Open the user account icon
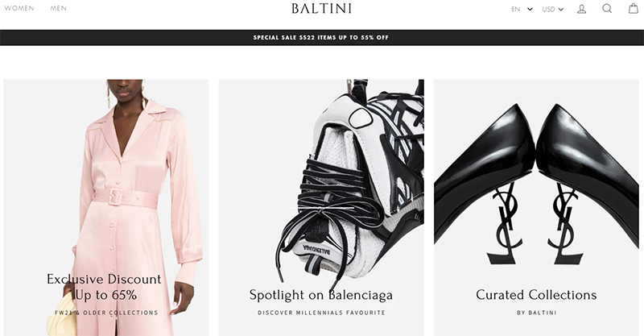 pos(581,9)
